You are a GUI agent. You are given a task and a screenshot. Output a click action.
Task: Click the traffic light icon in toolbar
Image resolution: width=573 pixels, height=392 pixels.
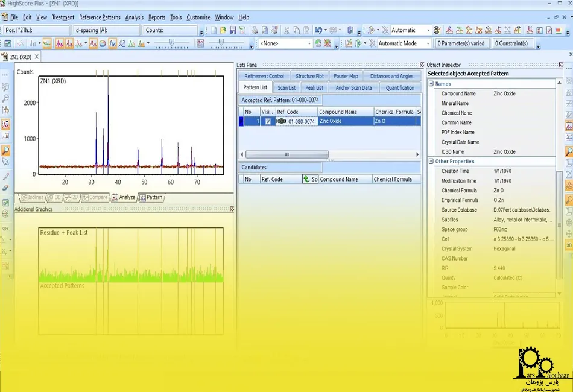437,30
